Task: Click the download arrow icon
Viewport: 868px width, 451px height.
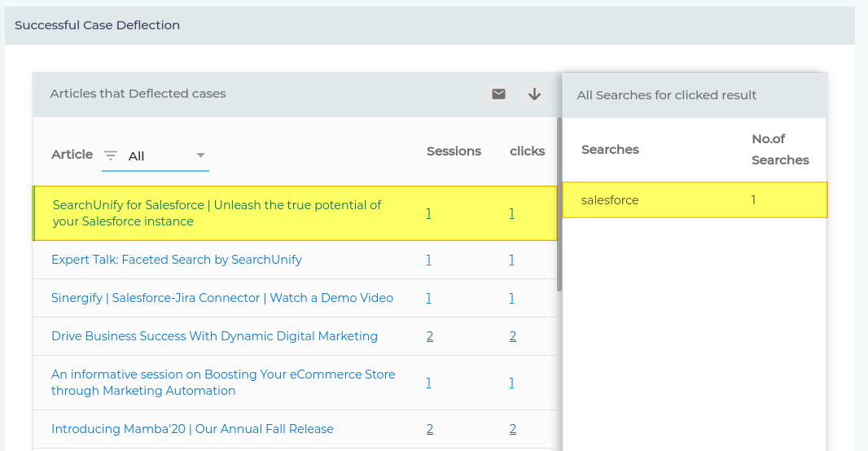Action: [x=534, y=94]
